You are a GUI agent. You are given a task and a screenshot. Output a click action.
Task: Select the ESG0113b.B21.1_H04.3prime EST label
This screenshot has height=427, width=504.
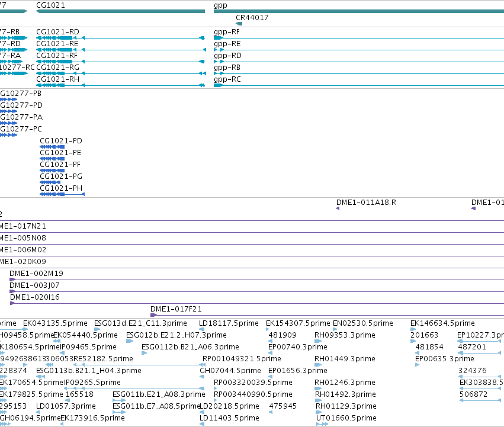(89, 371)
